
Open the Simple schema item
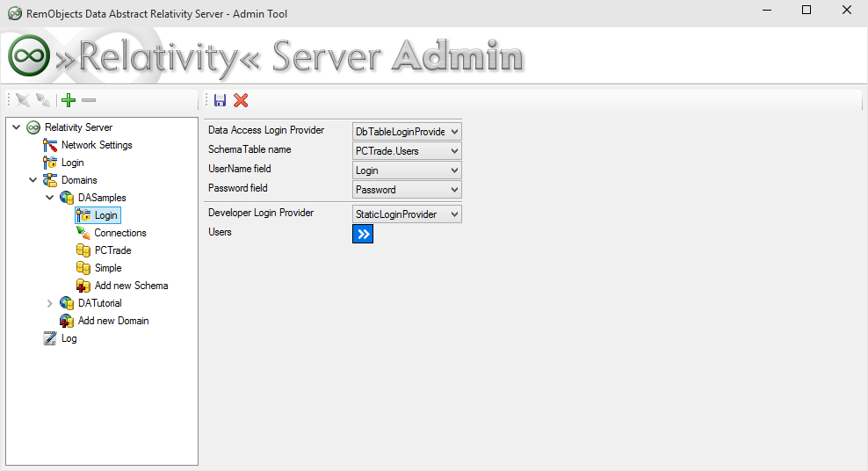[108, 268]
